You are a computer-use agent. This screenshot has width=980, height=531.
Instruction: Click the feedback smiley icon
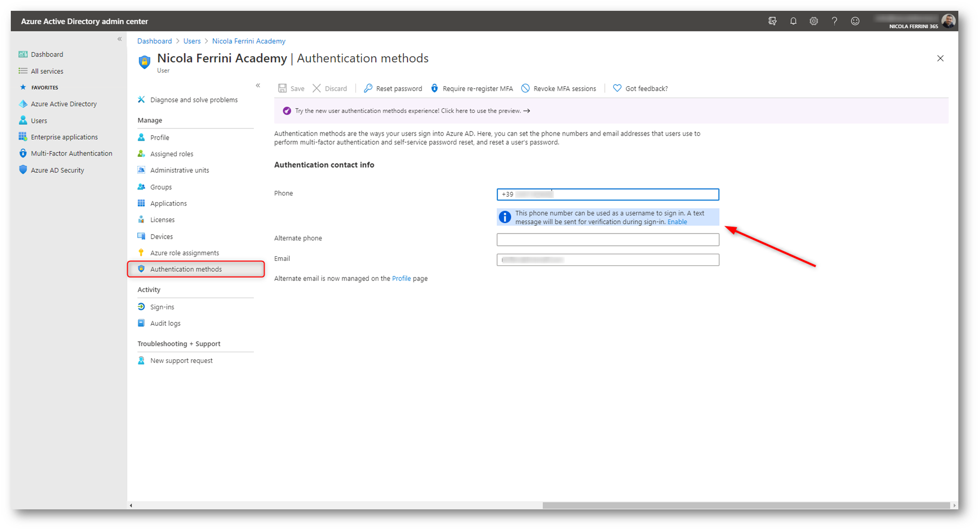pos(855,21)
